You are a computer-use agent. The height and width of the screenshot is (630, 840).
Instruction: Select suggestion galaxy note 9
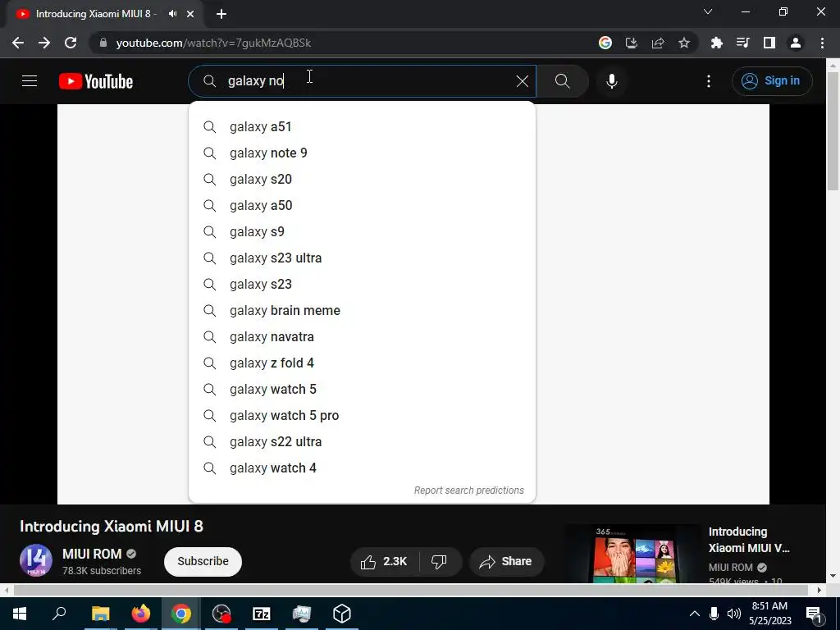362,153
